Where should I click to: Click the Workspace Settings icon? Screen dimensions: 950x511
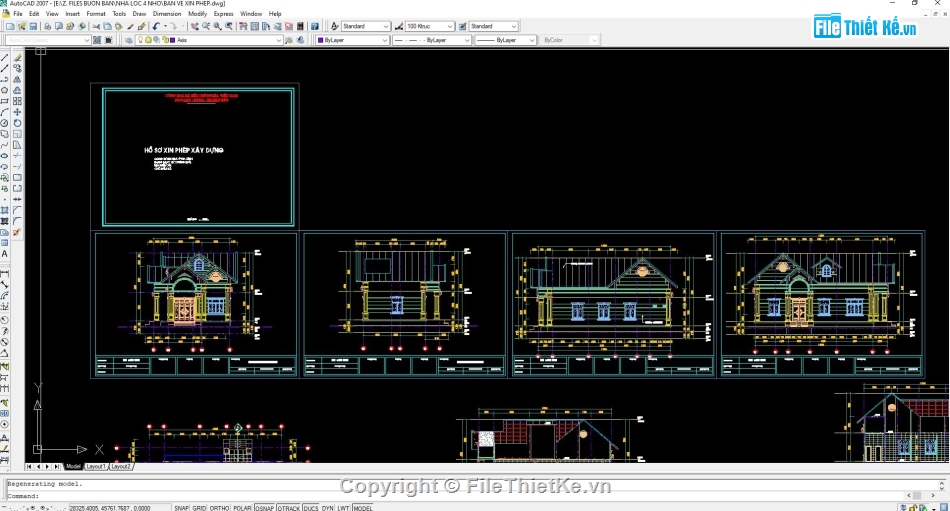(x=97, y=40)
